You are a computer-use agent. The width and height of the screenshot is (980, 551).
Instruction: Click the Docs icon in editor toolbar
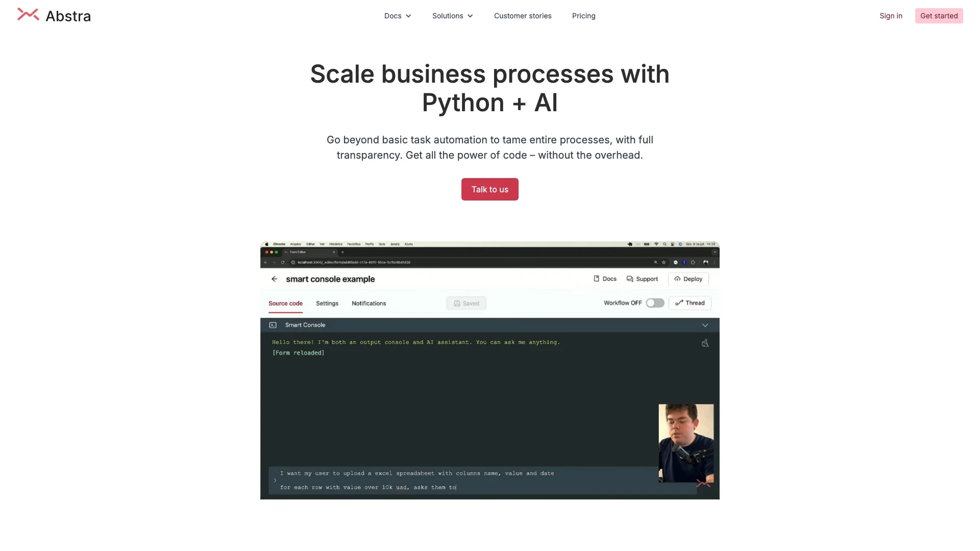pos(604,279)
